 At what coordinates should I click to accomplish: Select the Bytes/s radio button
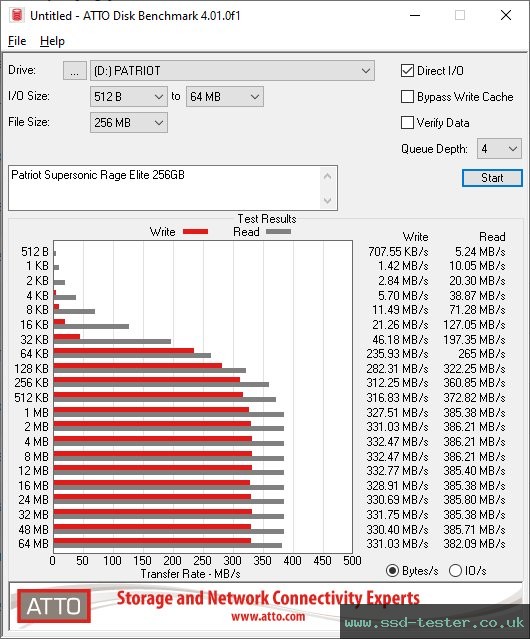pos(392,571)
